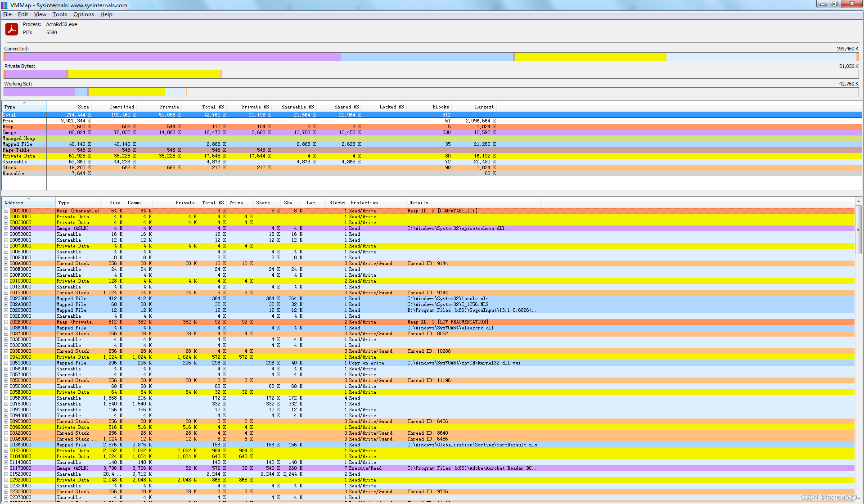Viewport: 864px width, 504px height.
Task: Expand the 000A0000 thread stack row
Action: 6,263
